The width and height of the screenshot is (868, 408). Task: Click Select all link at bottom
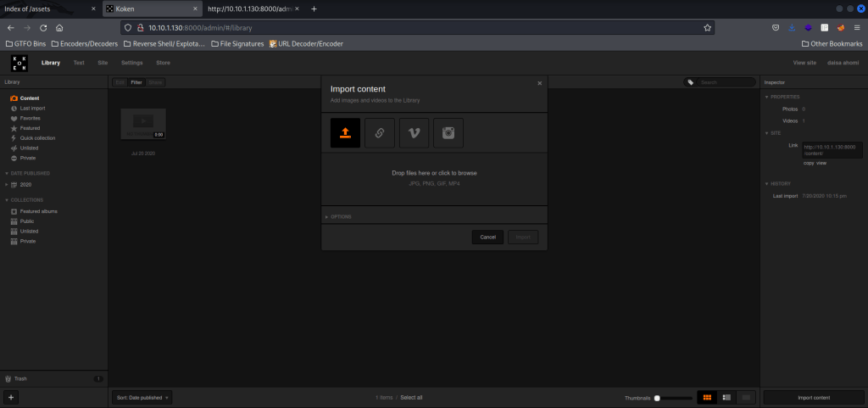click(x=411, y=397)
